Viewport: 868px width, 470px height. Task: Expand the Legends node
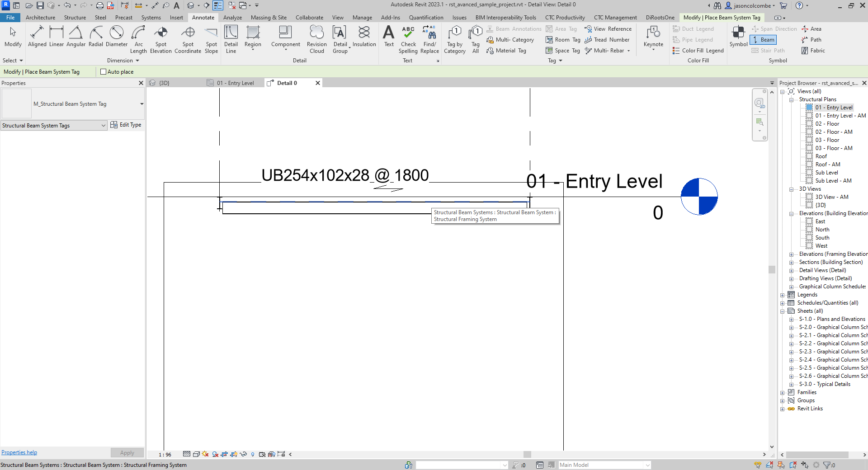pos(783,295)
